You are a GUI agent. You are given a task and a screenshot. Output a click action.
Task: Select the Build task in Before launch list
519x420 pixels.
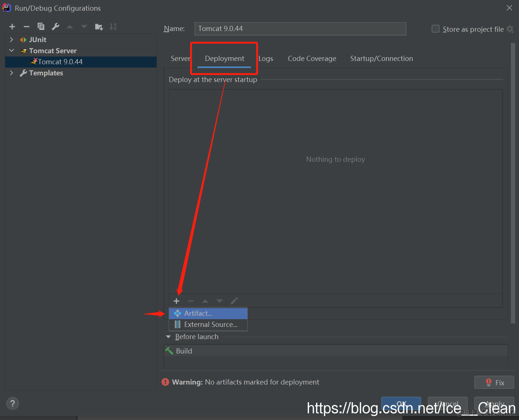pos(336,351)
